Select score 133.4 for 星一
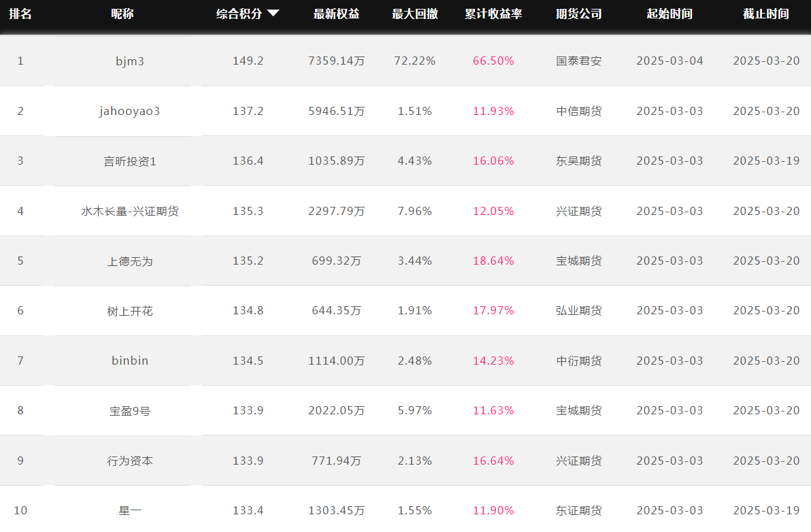 point(248,510)
